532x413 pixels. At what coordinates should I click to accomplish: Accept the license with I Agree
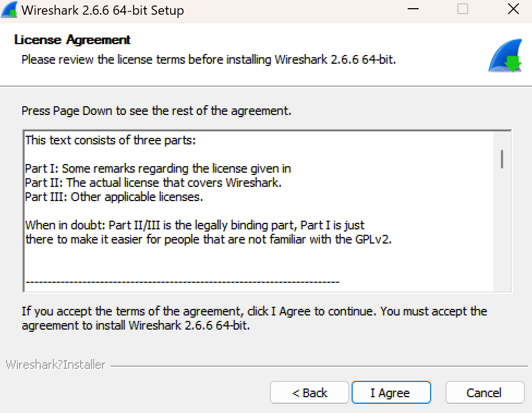[391, 393]
